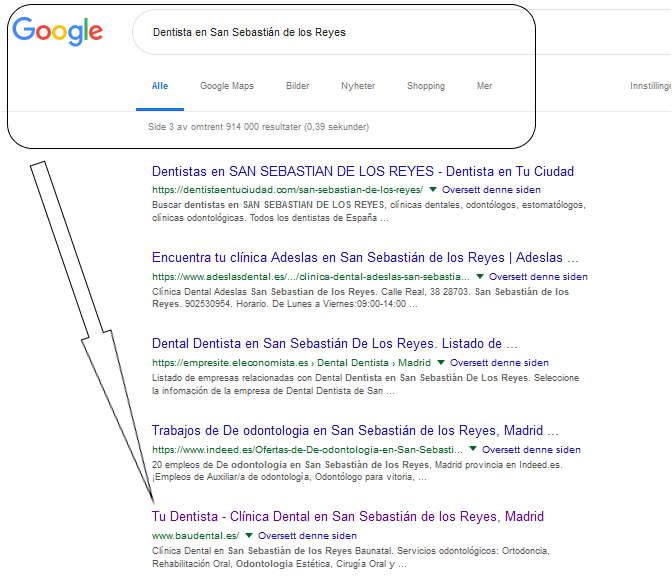The image size is (672, 579).
Task: Switch to the Google Maps tab
Action: [227, 86]
